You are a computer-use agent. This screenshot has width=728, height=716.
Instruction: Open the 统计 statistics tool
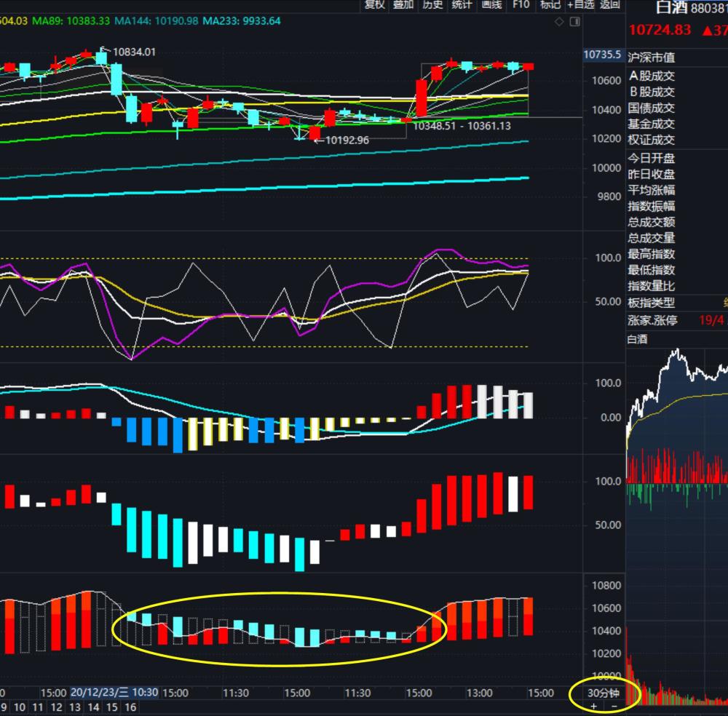point(462,4)
